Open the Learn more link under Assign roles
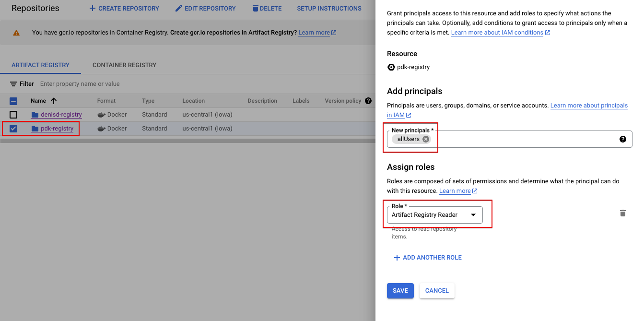 (458, 191)
